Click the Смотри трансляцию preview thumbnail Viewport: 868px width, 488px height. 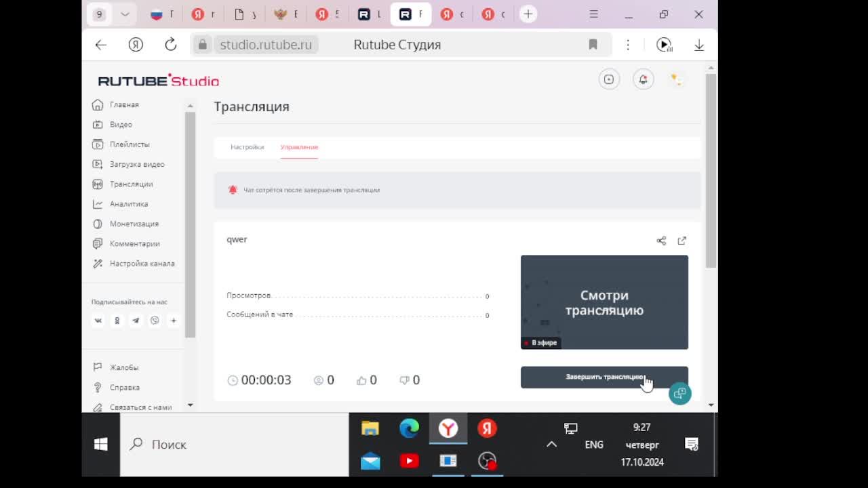click(604, 302)
